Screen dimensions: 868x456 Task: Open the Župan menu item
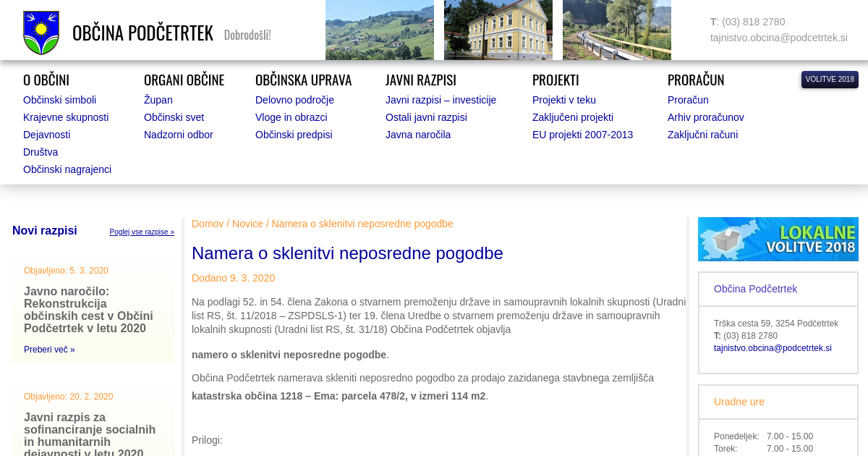click(x=158, y=100)
